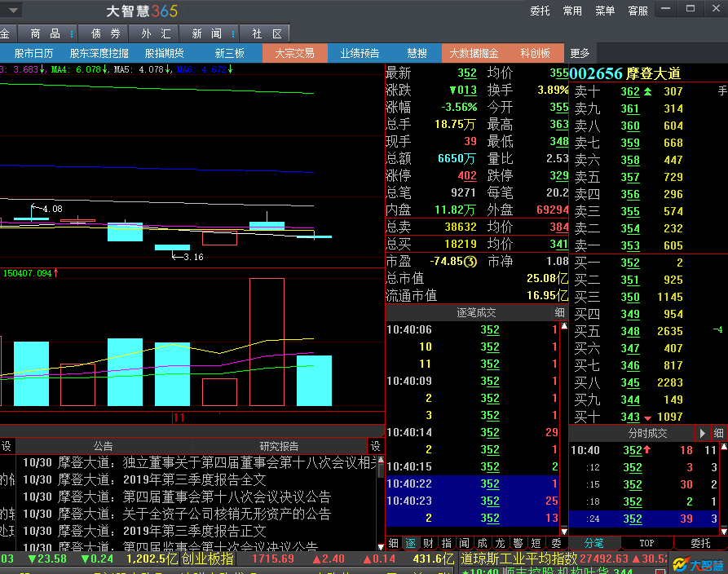Select the 警 bottom tab icon
The width and height of the screenshot is (728, 574).
point(518,543)
